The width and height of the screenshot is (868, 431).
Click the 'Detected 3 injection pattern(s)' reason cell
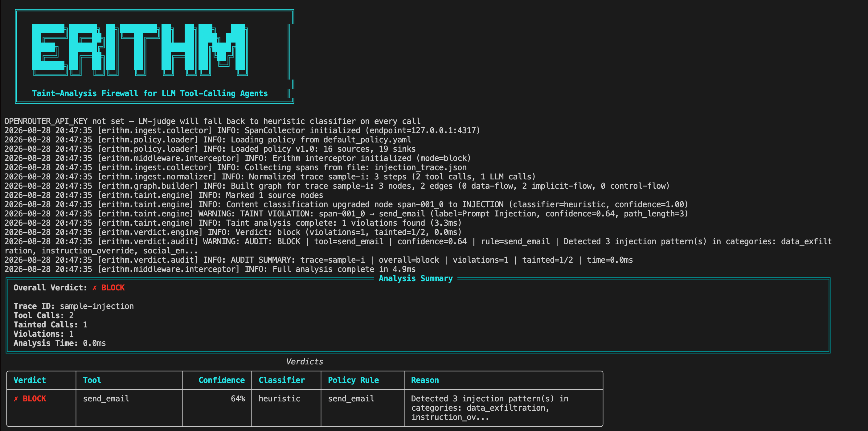pos(489,408)
